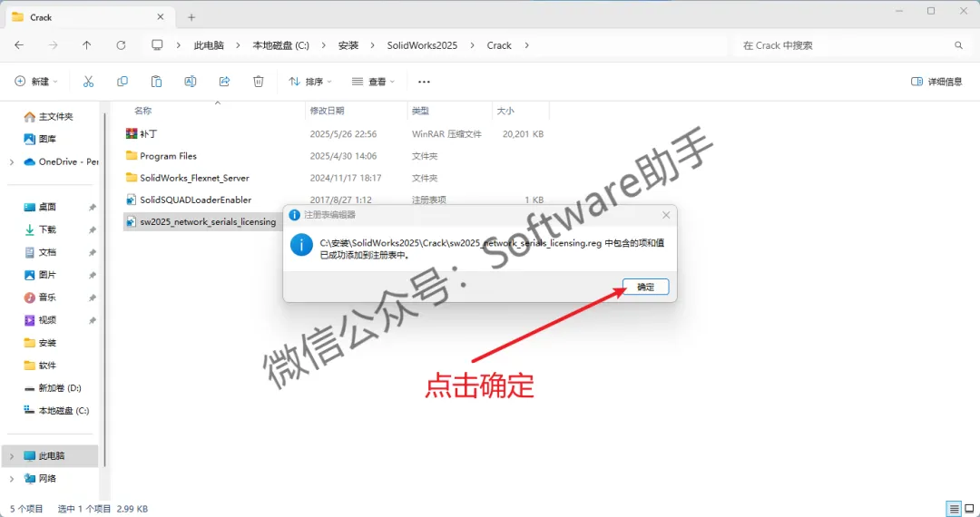Image resolution: width=980 pixels, height=517 pixels.
Task: Navigate to 安装 in the breadcrumb path
Action: click(x=348, y=45)
